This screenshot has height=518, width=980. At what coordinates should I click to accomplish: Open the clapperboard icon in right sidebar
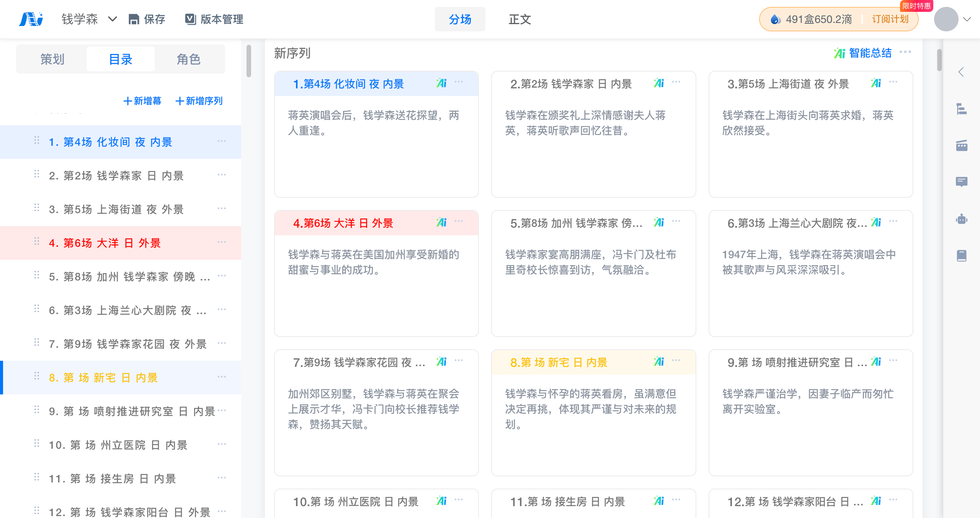(962, 145)
